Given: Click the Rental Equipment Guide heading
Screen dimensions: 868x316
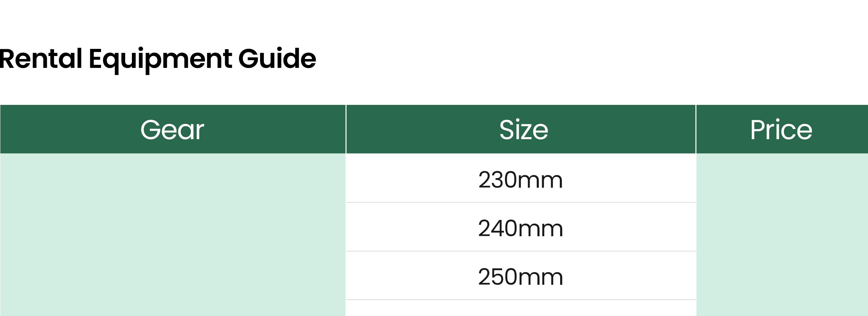Looking at the screenshot, I should tap(158, 59).
